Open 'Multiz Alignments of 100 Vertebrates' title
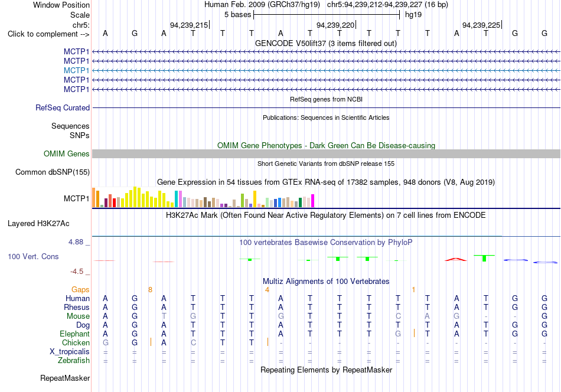Image resolution: width=561 pixels, height=392 pixels. tap(326, 281)
